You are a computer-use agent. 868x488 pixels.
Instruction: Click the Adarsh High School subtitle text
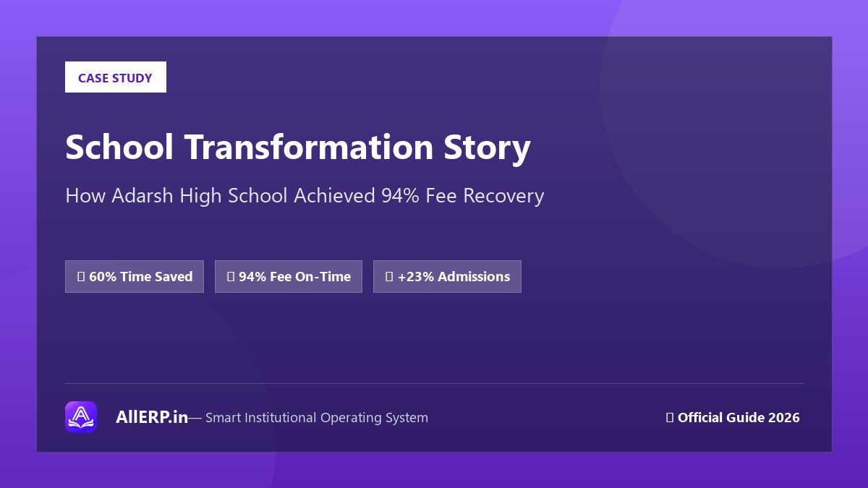pos(305,196)
